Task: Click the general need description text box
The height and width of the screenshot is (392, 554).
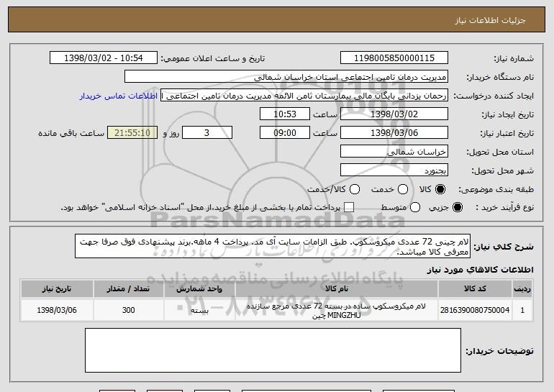Action: click(x=273, y=246)
